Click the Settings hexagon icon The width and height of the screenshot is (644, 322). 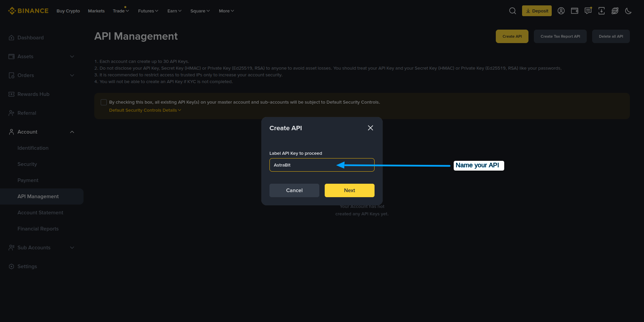pos(11,266)
